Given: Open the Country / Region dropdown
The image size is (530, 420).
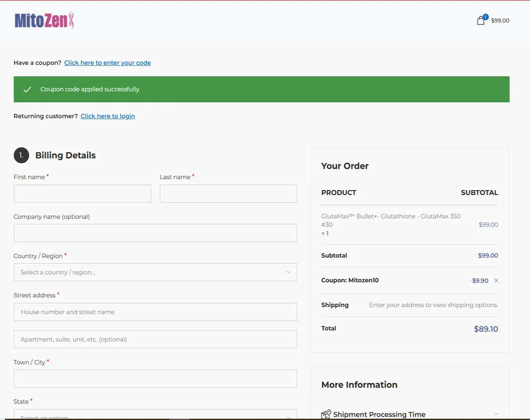Looking at the screenshot, I should click(x=155, y=272).
